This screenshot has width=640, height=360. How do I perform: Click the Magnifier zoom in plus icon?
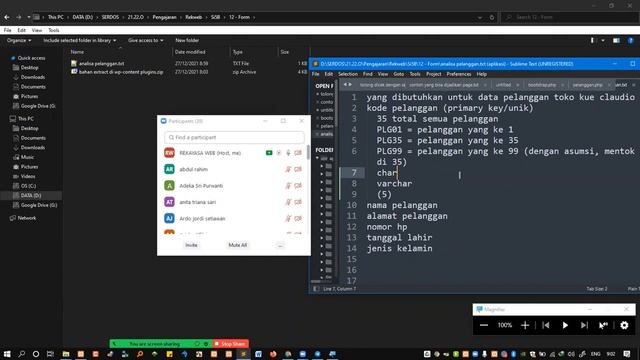click(525, 325)
